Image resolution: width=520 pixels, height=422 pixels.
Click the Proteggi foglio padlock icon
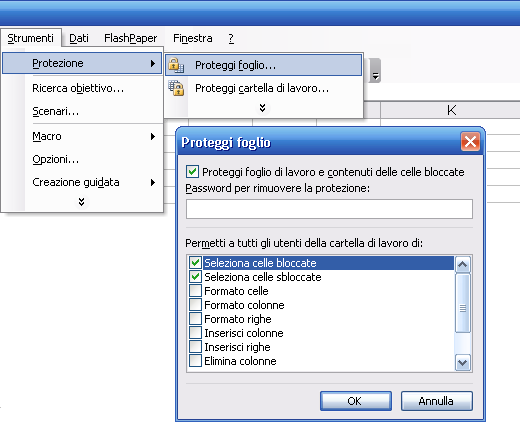point(176,65)
